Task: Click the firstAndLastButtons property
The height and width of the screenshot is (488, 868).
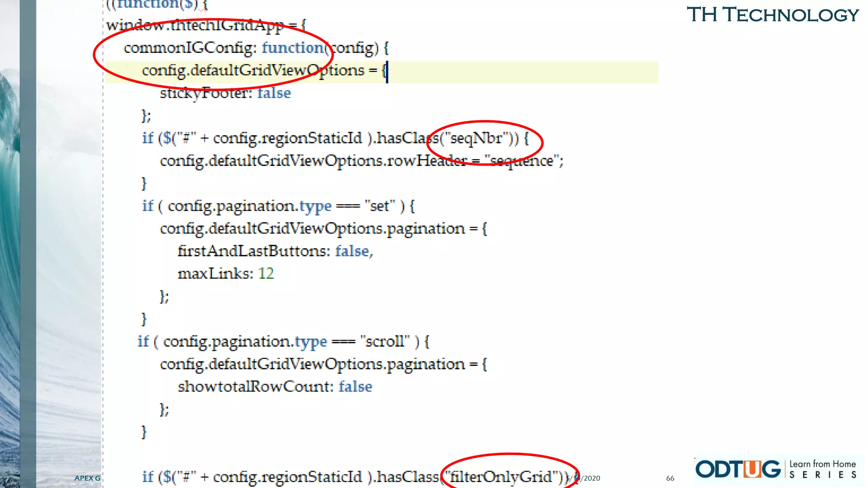Action: coord(253,251)
